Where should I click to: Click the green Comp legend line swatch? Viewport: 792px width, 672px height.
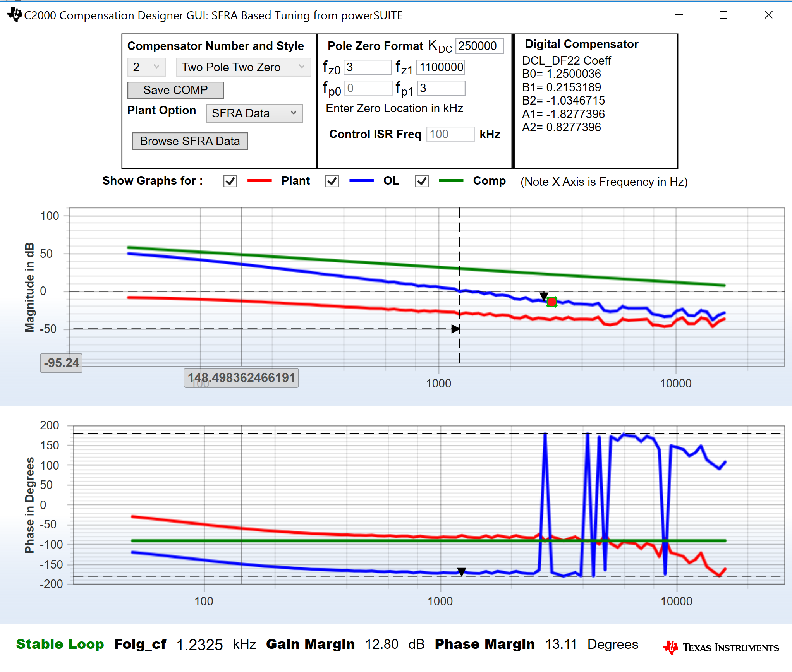[x=451, y=181]
